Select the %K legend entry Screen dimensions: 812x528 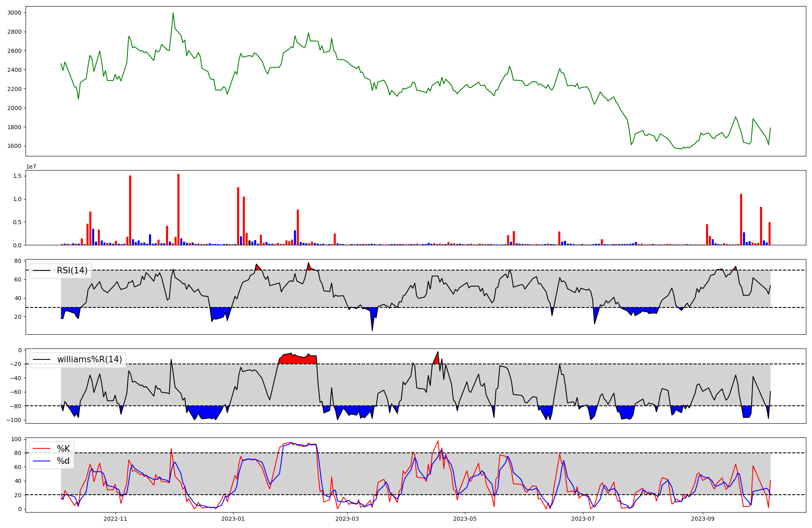(x=63, y=449)
